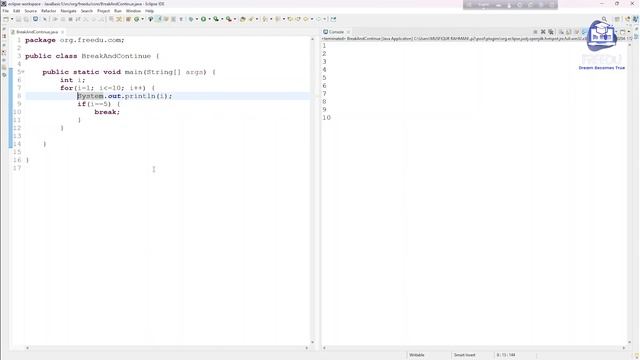Open the Run menu
Viewport: 640px width, 360px height.
pos(118,11)
